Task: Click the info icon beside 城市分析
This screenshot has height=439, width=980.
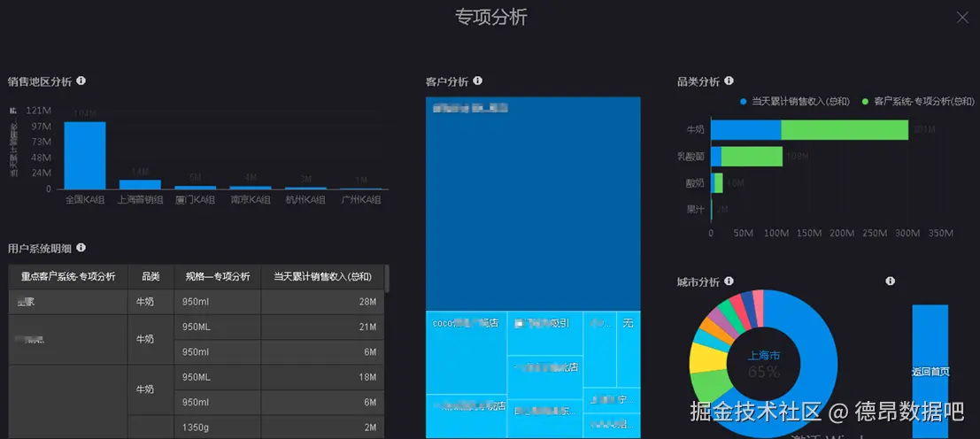Action: (x=729, y=281)
